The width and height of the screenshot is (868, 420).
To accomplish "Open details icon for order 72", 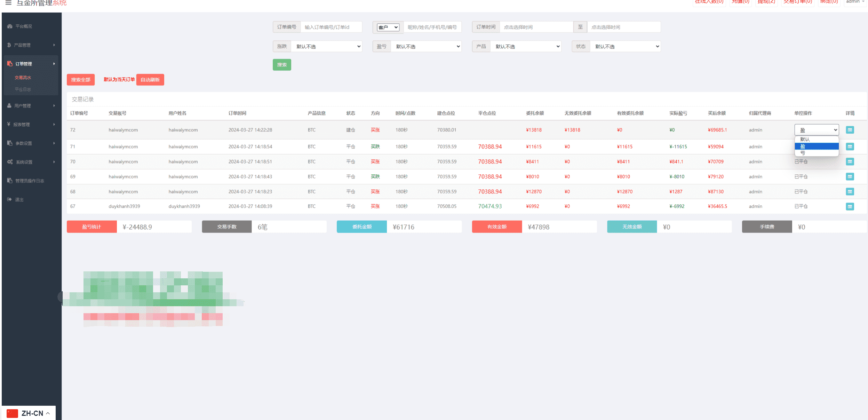I will [850, 130].
